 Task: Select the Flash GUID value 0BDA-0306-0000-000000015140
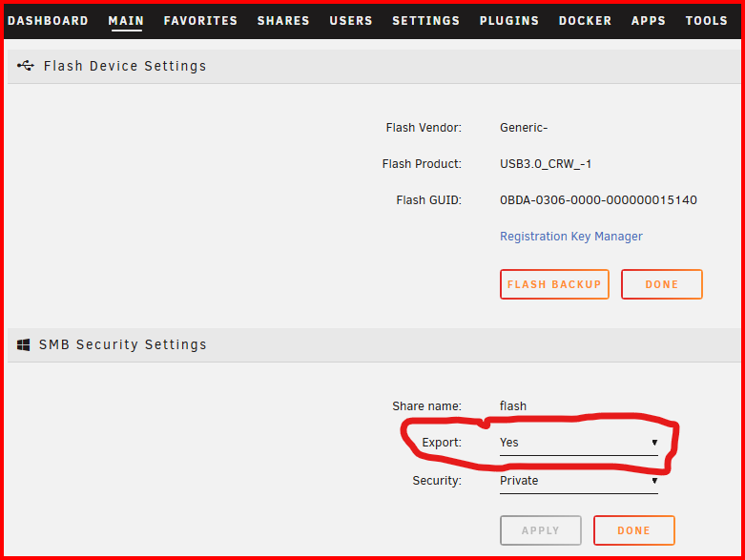pyautogui.click(x=598, y=200)
